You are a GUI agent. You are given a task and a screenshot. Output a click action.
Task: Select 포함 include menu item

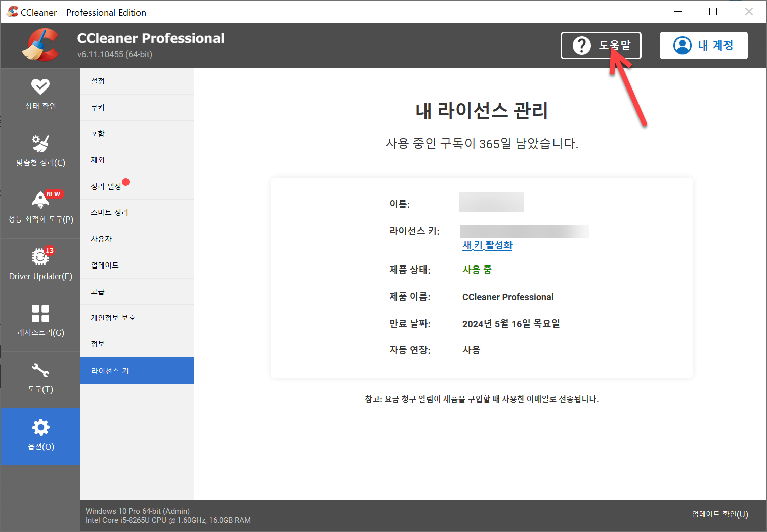pos(137,134)
